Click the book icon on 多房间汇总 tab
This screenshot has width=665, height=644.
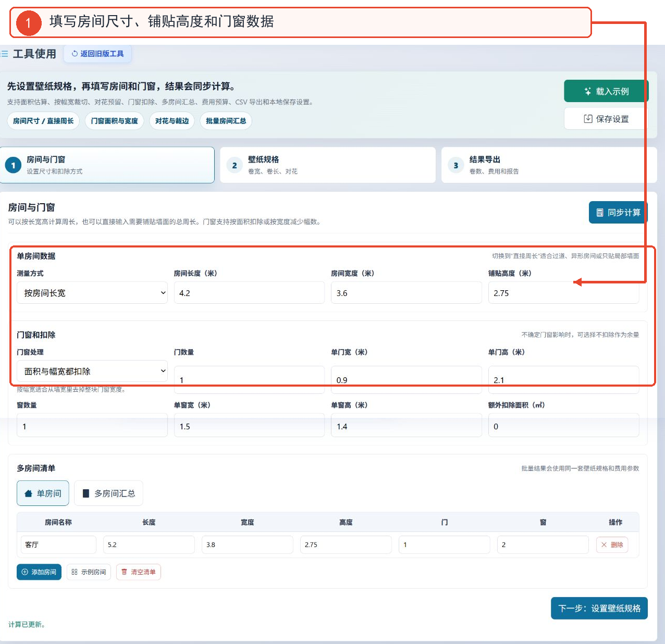(x=86, y=493)
